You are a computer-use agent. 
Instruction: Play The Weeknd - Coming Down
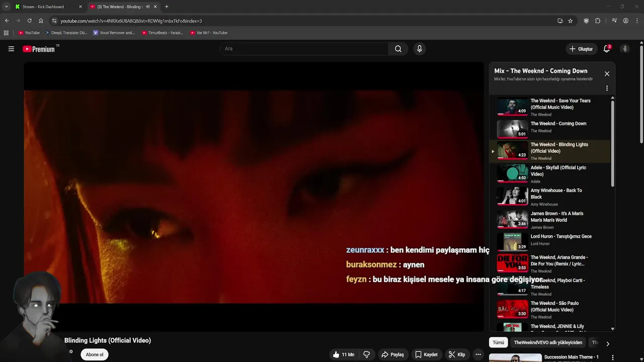click(550, 128)
